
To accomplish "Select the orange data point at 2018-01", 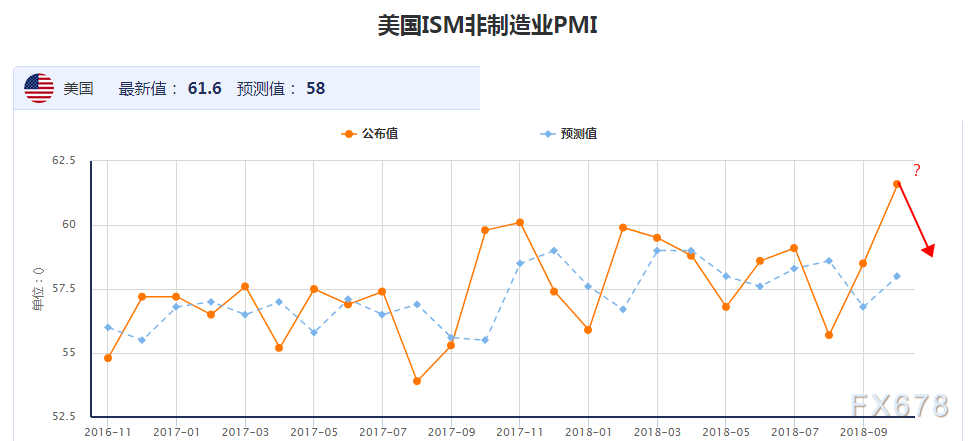I will click(588, 330).
